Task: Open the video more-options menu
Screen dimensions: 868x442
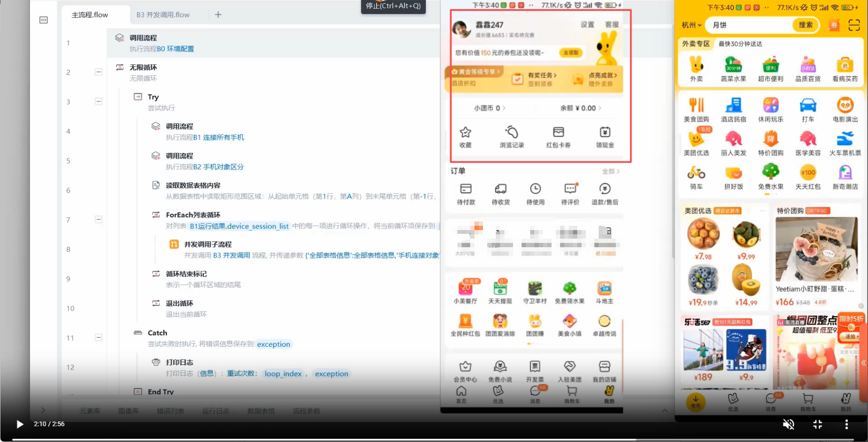Action: tap(846, 424)
